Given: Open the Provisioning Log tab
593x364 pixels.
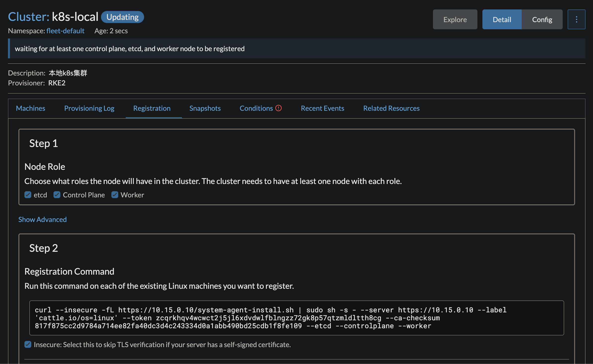Looking at the screenshot, I should pyautogui.click(x=89, y=108).
